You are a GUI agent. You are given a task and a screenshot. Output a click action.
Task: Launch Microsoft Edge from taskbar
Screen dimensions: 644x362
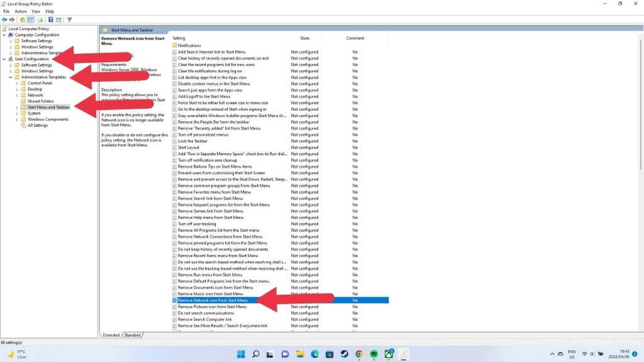[314, 354]
